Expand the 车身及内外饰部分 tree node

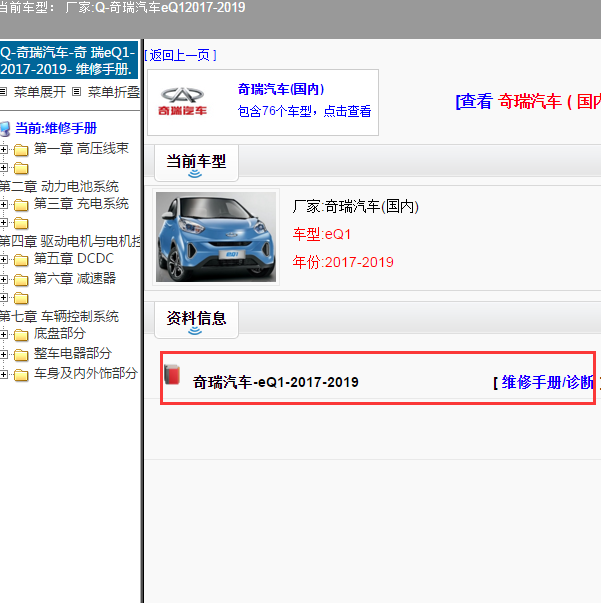click(3, 374)
